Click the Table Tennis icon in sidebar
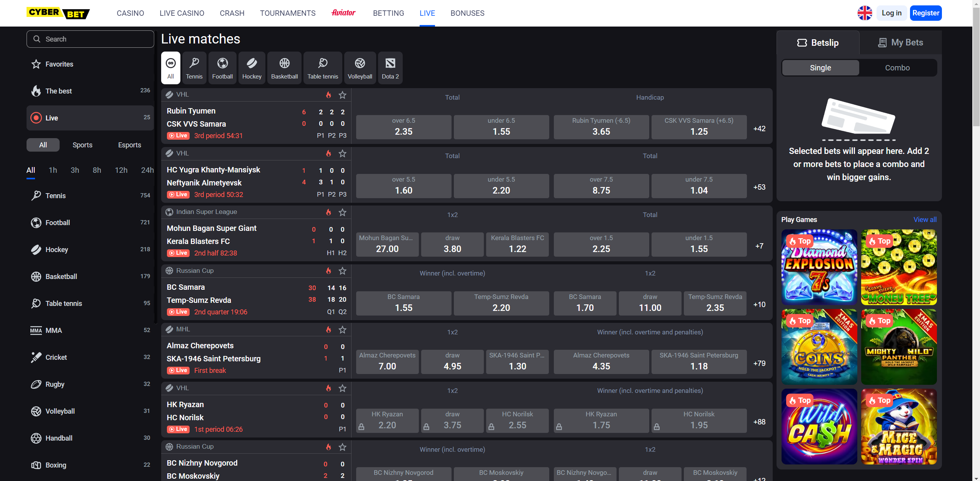The height and width of the screenshot is (481, 980). pyautogui.click(x=36, y=303)
